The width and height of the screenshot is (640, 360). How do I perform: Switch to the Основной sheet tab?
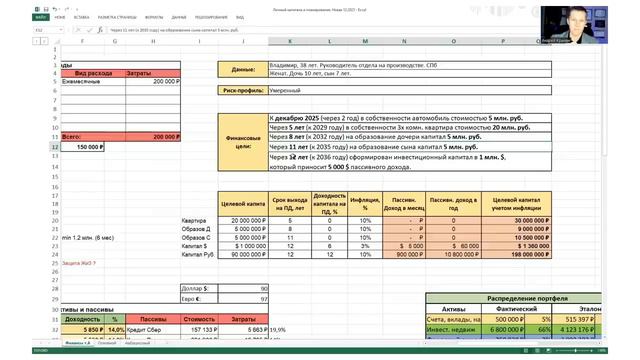coord(107,343)
